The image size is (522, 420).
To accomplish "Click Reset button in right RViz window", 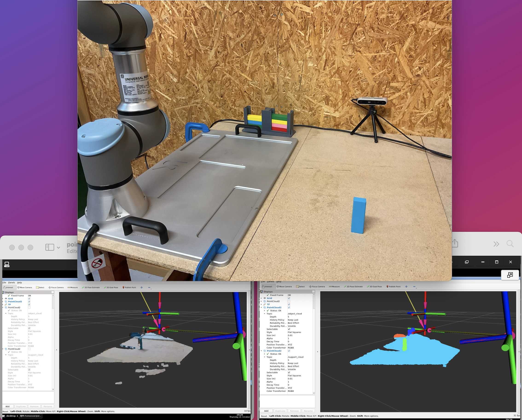I will pyautogui.click(x=264, y=416).
